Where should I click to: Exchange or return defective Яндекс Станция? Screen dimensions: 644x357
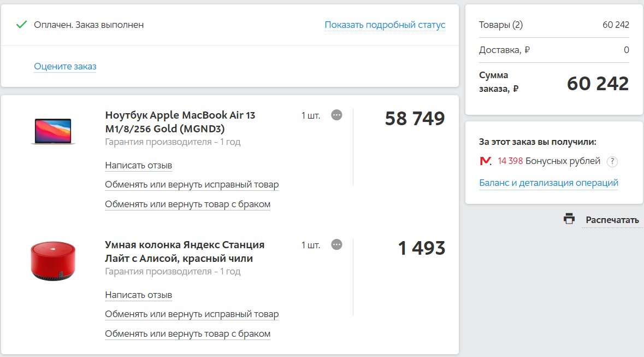pyautogui.click(x=188, y=334)
